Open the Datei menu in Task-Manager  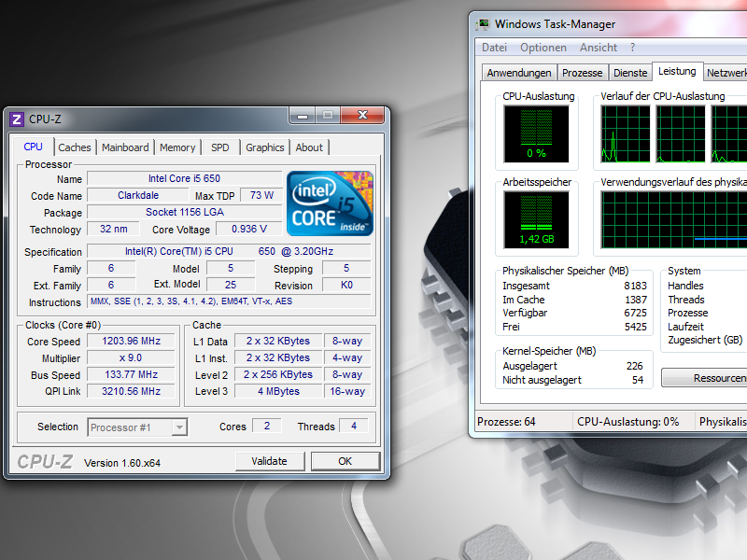click(x=494, y=48)
